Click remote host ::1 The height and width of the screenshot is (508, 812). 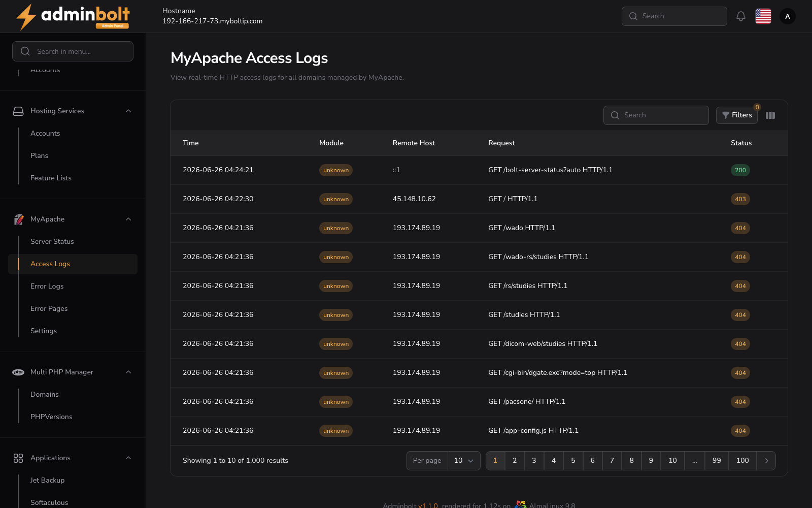(x=396, y=170)
